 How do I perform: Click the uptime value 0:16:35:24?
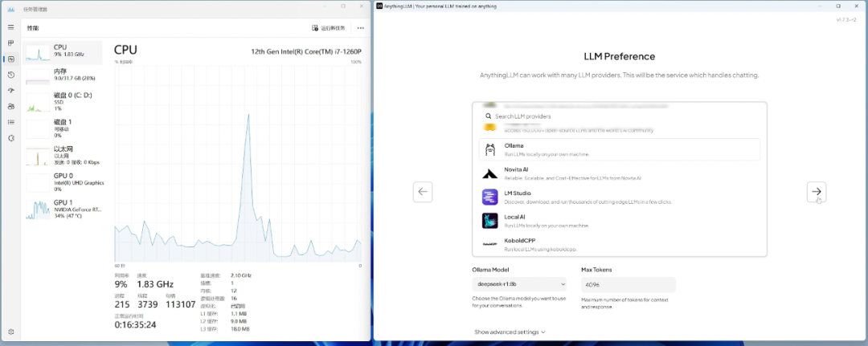[x=135, y=324]
